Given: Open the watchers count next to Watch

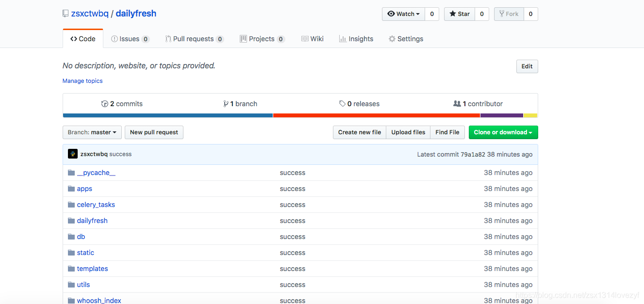Looking at the screenshot, I should [x=432, y=14].
